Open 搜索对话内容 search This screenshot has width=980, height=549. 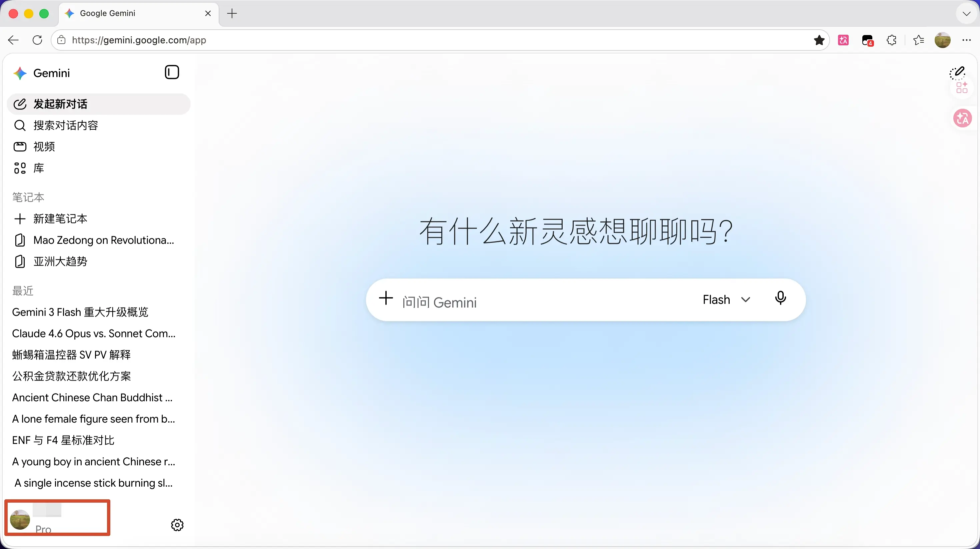pyautogui.click(x=99, y=125)
